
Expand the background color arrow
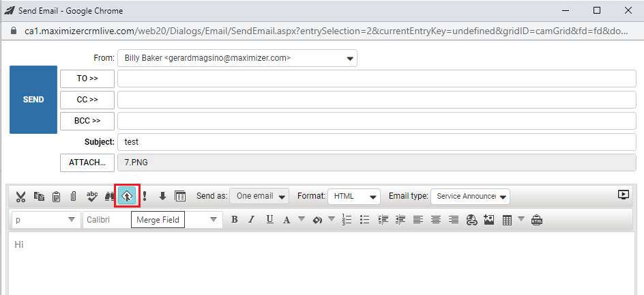tap(332, 219)
